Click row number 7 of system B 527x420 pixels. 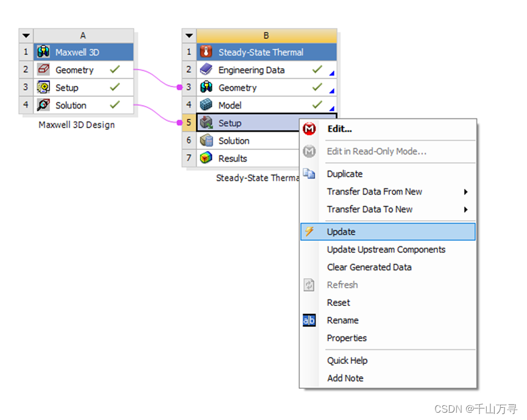pyautogui.click(x=189, y=158)
